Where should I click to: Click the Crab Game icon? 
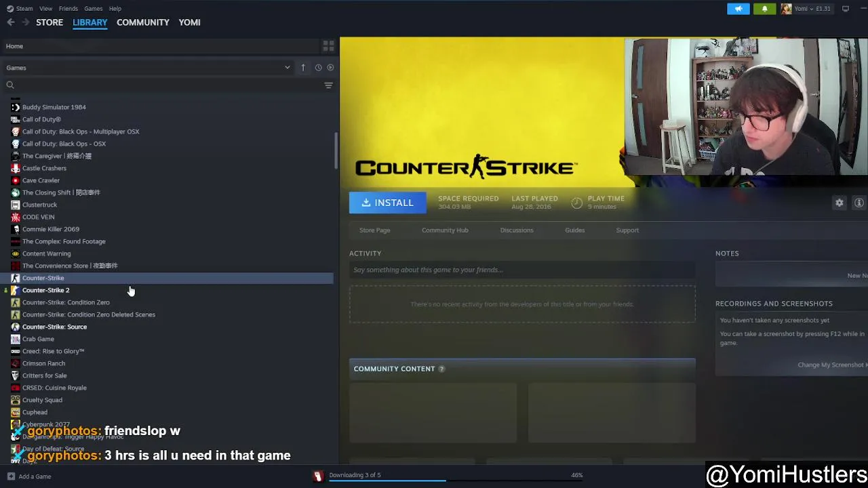click(16, 339)
